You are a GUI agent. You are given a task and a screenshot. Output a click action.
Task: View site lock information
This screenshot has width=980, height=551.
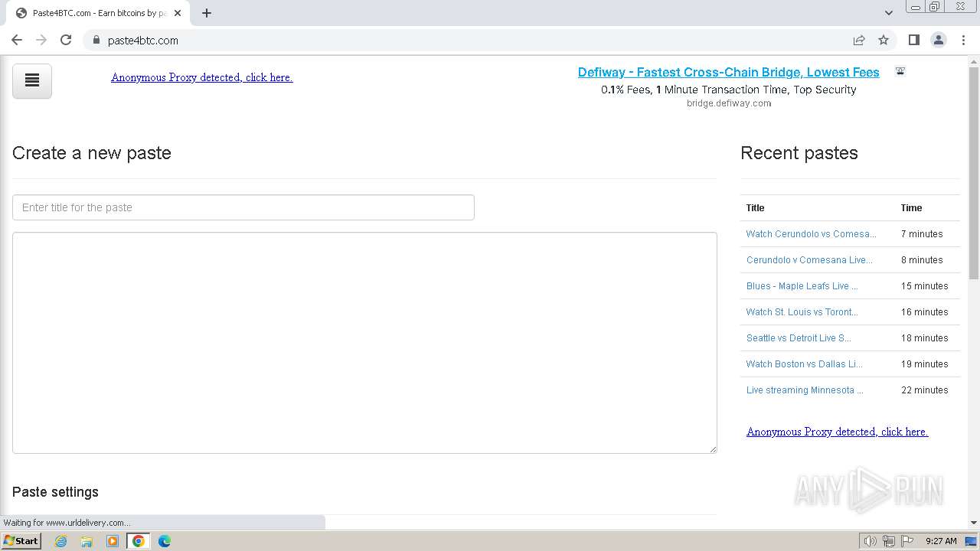click(x=96, y=40)
